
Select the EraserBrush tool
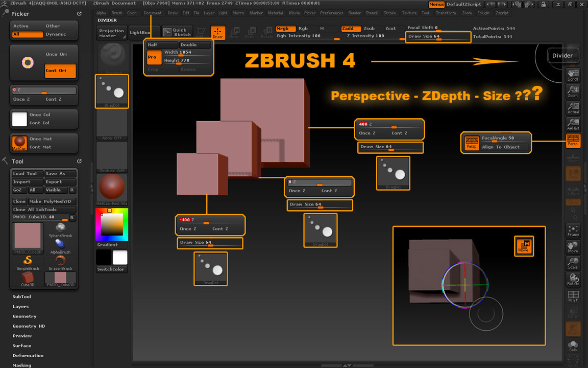(60, 263)
